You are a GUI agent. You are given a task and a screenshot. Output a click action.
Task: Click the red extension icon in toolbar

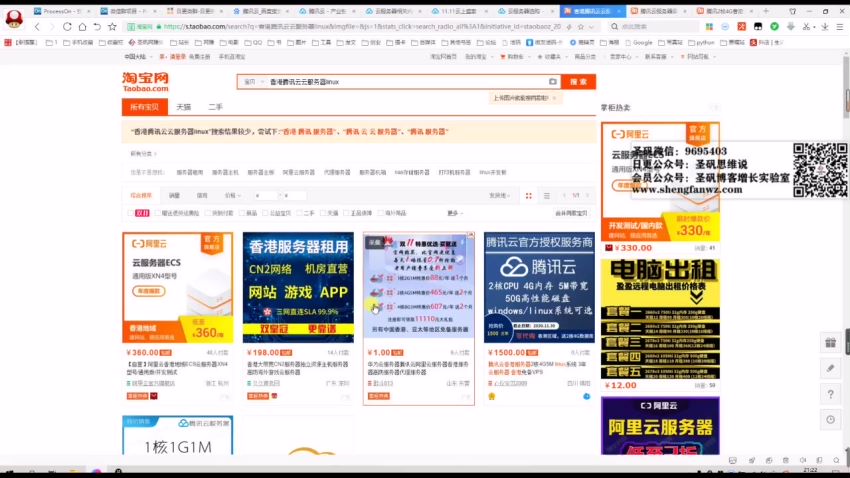(742, 27)
